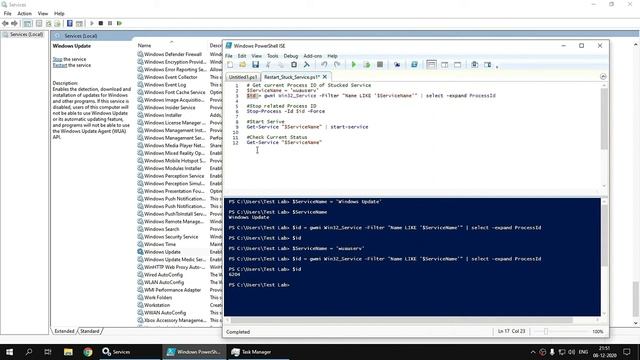Open notification center in system tray
640x360 pixels.
coord(627,352)
